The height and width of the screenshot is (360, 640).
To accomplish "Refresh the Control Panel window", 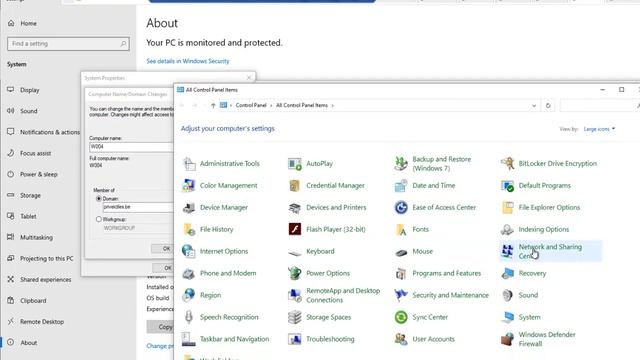I will (x=548, y=106).
